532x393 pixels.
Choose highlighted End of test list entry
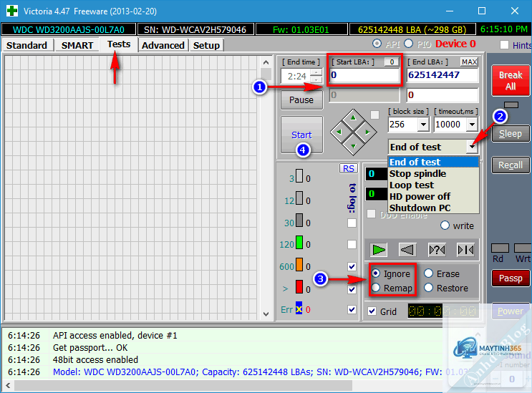point(433,162)
